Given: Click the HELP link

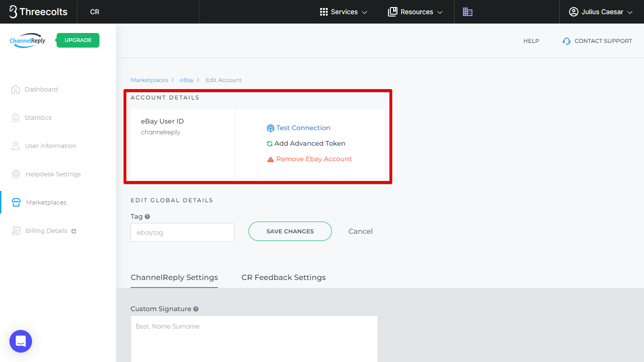Looking at the screenshot, I should pyautogui.click(x=531, y=41).
